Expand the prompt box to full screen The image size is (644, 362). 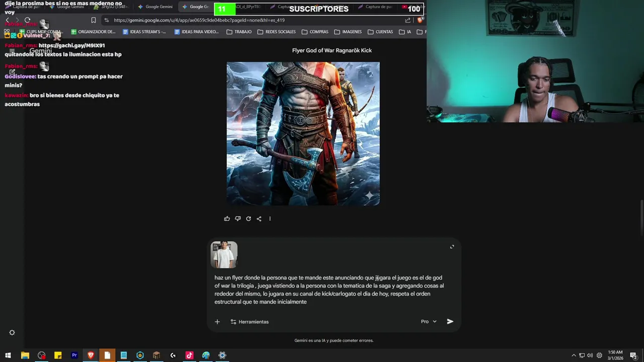pos(452,247)
